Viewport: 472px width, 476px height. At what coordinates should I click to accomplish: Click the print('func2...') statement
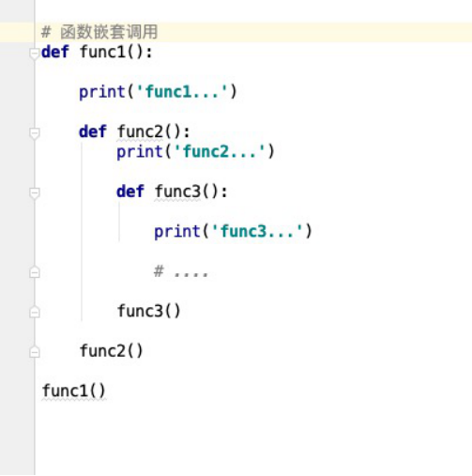(195, 152)
